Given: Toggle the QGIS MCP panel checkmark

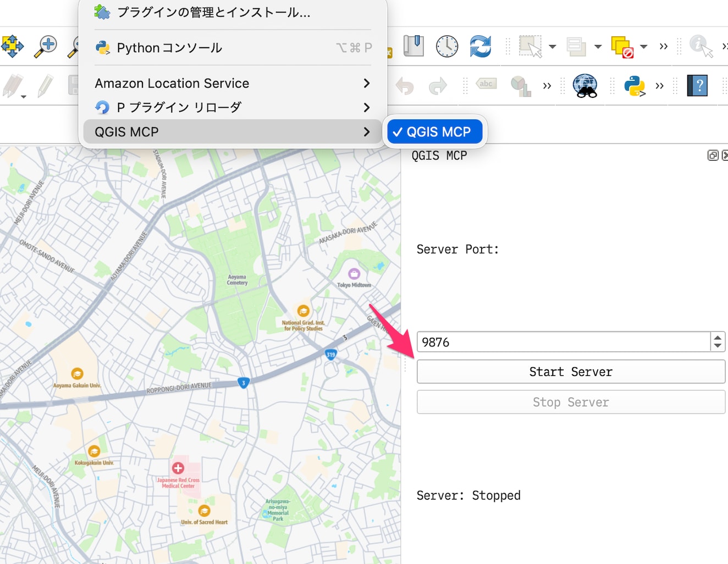Looking at the screenshot, I should pyautogui.click(x=434, y=131).
